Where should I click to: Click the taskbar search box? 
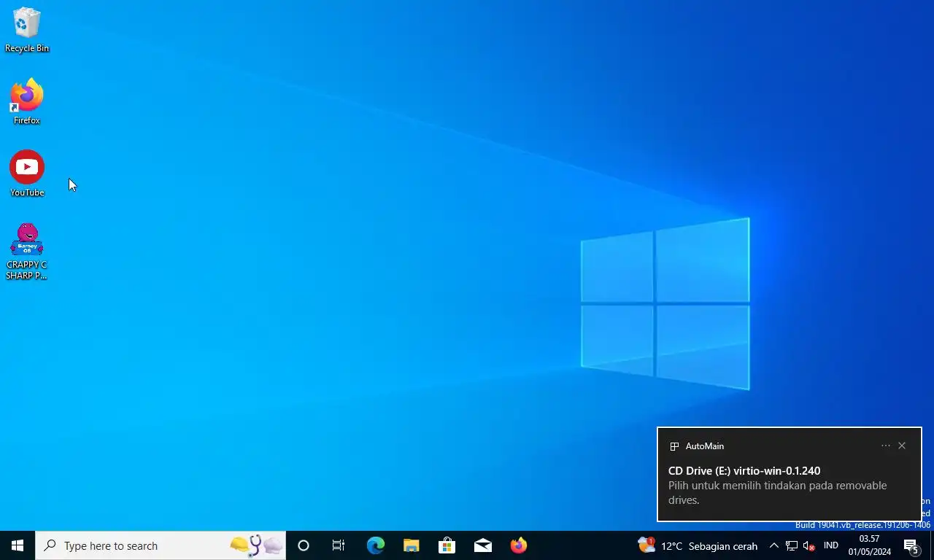point(161,545)
